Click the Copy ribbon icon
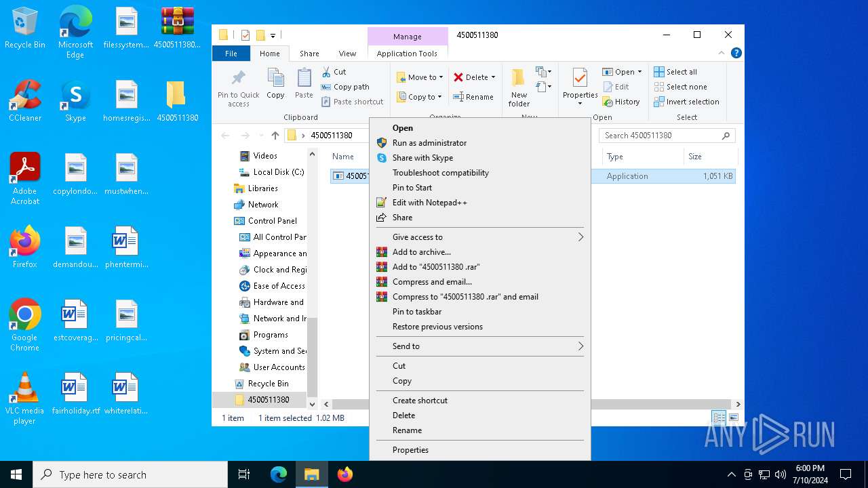Screen dimensions: 868x488 point(275,78)
